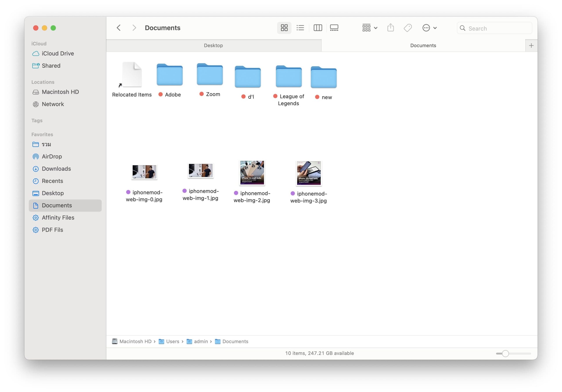Select iphonemod-web-img-2.jpg thumbnail
The width and height of the screenshot is (562, 392).
[252, 173]
